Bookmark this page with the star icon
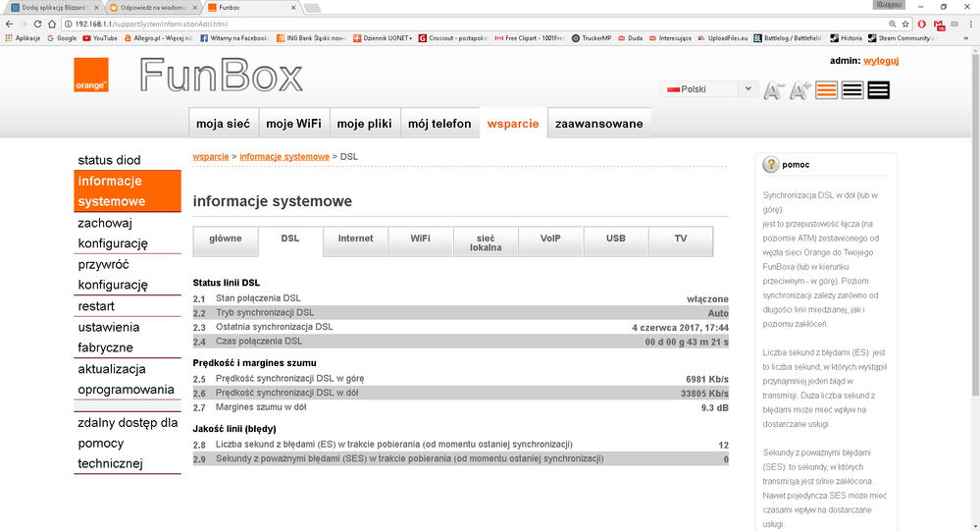Viewport: 980px width, 531px height. click(x=905, y=24)
